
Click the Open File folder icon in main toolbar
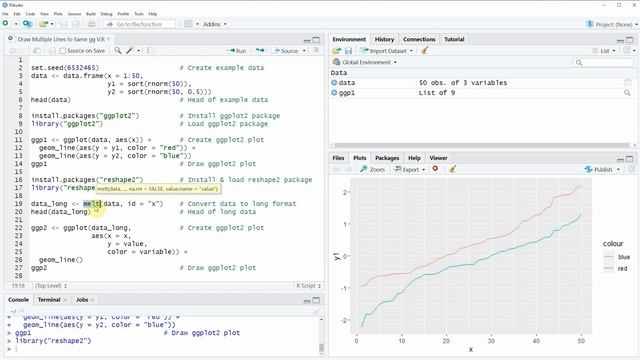point(44,24)
